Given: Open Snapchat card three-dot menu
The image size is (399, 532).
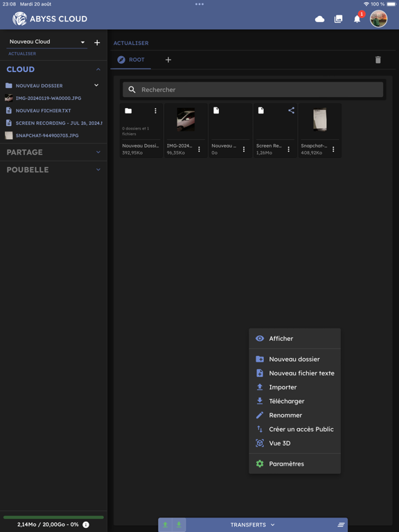Looking at the screenshot, I should pyautogui.click(x=333, y=150).
